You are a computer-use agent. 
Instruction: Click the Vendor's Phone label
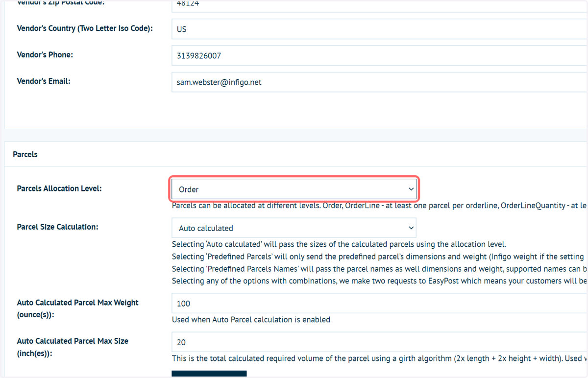(45, 55)
